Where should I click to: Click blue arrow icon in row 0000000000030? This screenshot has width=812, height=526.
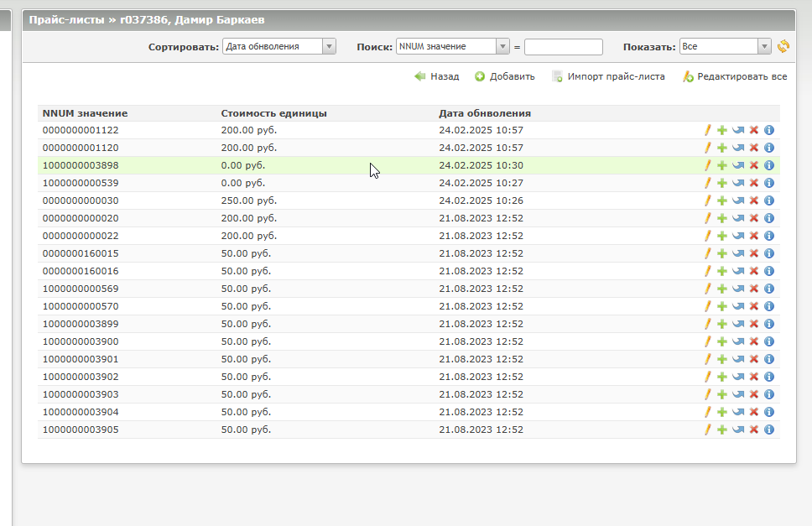click(738, 201)
